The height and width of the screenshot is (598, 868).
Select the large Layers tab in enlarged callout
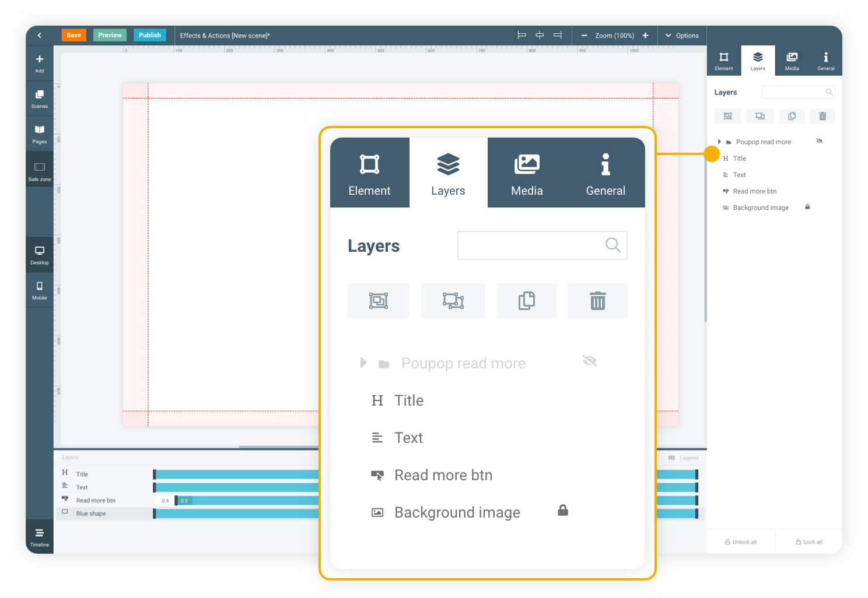tap(448, 173)
